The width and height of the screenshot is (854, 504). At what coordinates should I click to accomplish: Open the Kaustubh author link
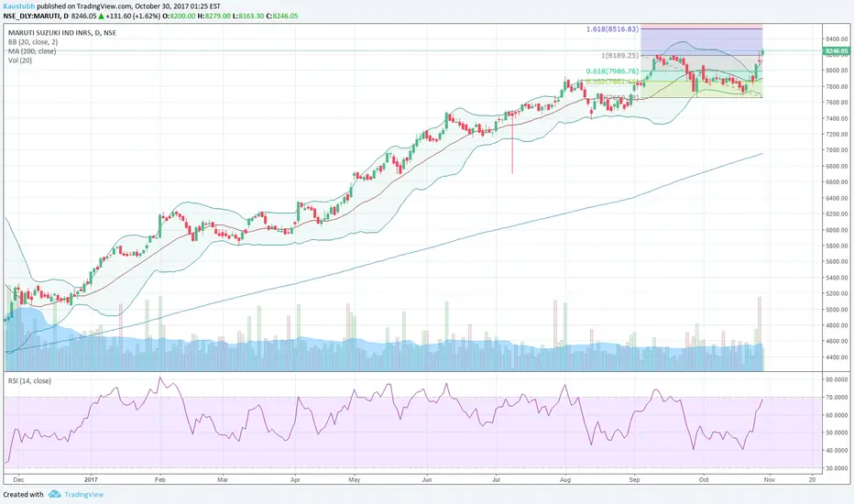(x=19, y=6)
